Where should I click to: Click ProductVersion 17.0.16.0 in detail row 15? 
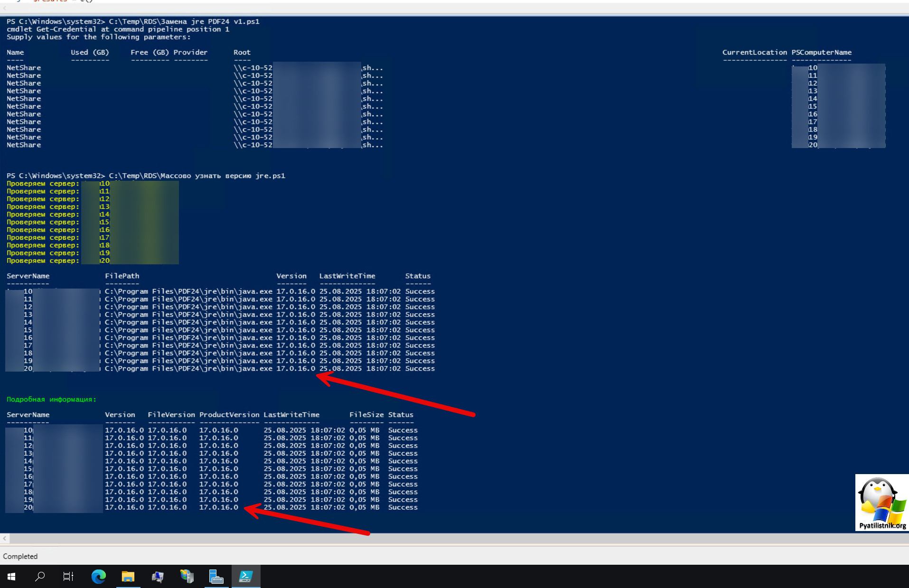pyautogui.click(x=219, y=469)
